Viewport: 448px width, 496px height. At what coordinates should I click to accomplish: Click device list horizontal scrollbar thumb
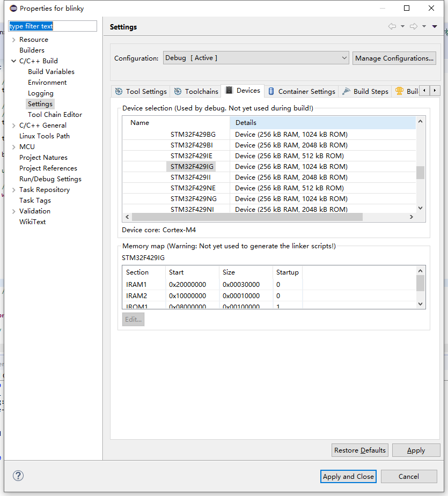click(x=247, y=217)
